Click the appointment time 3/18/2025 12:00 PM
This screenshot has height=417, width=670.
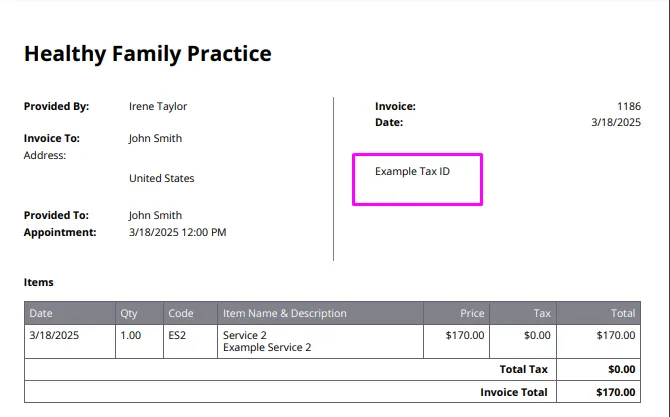coord(178,232)
